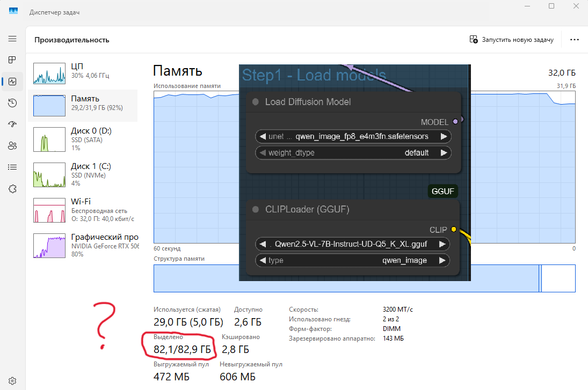Select the Performance page icon in sidebar

[x=12, y=82]
